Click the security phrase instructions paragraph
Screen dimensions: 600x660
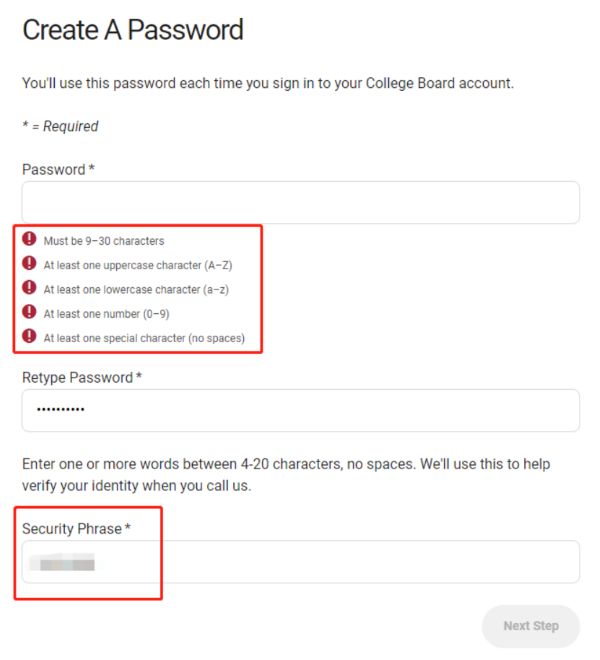coord(286,475)
